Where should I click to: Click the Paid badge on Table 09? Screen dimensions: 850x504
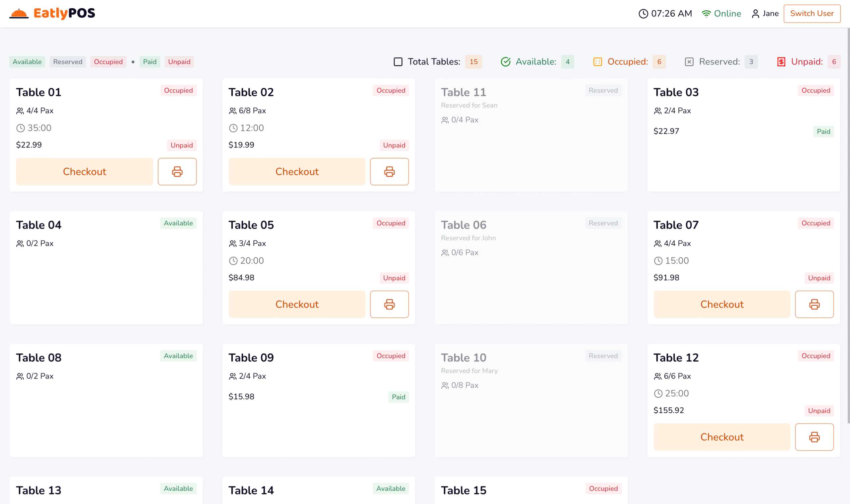tap(398, 397)
